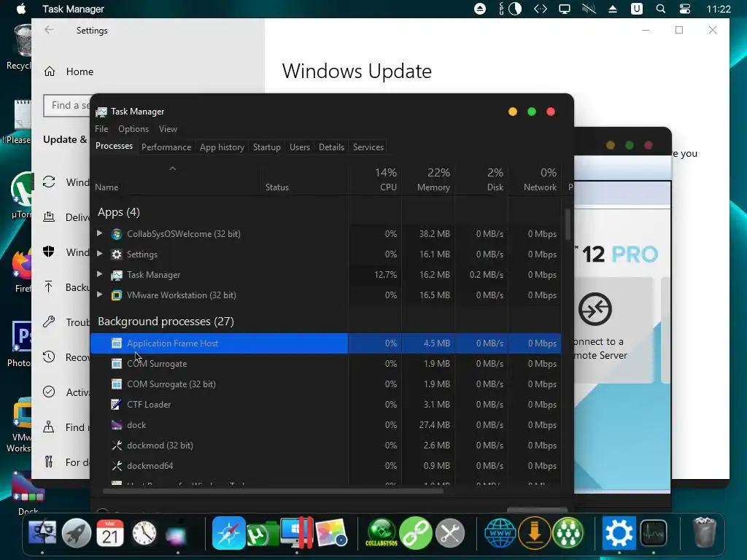Open the gray wrench tools dock icon

449,533
